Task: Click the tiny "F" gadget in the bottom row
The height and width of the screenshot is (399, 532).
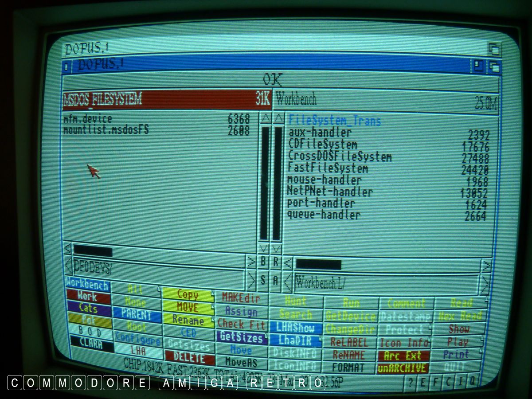Action: (436, 382)
